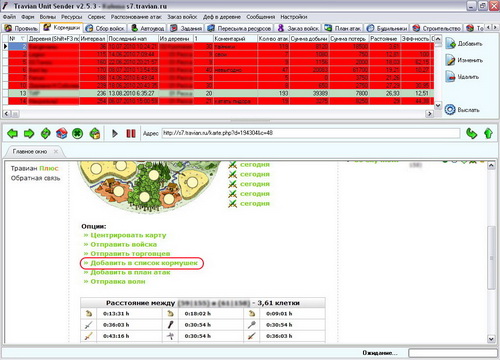Click the table's vertical scrollbar down arrow

[x=438, y=105]
